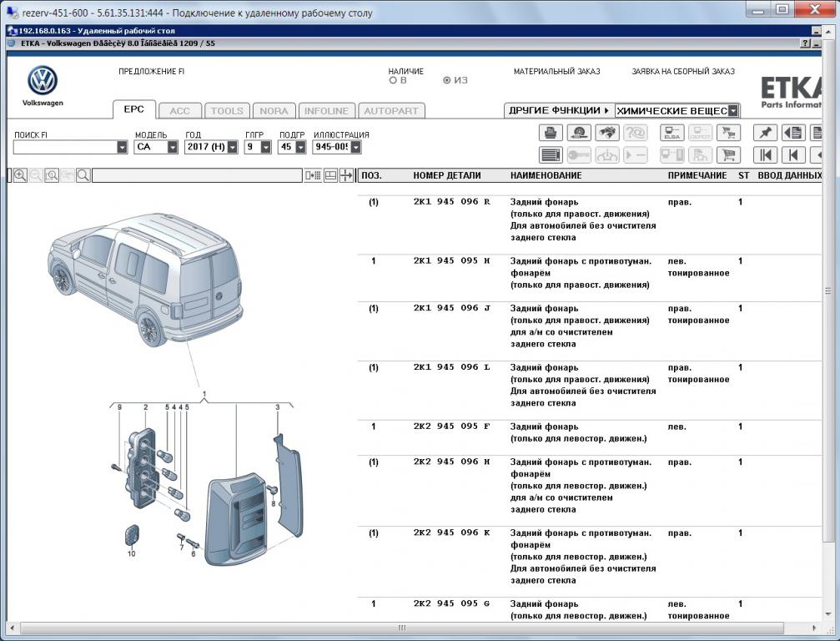840x641 pixels.
Task: Select part number 2K2 945 095 F
Action: point(451,426)
